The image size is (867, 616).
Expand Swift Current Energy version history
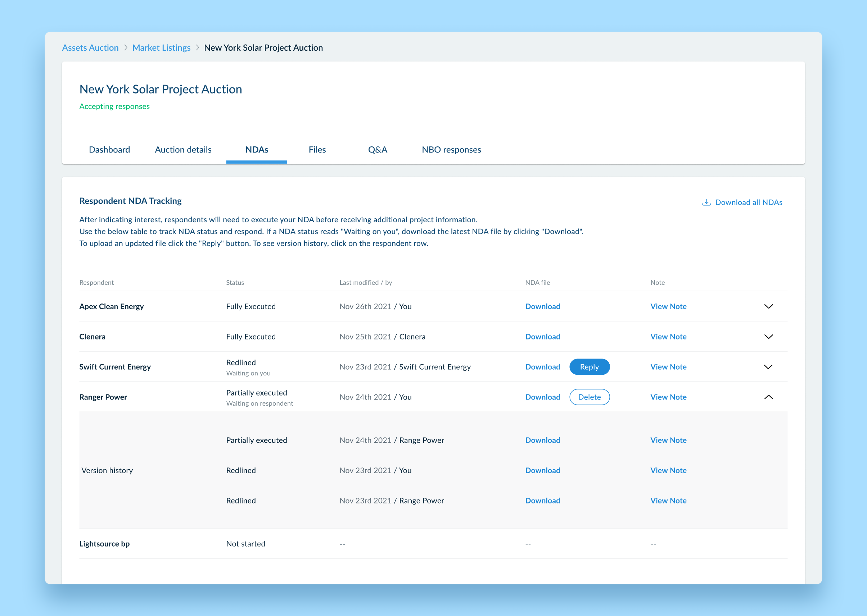coord(768,367)
